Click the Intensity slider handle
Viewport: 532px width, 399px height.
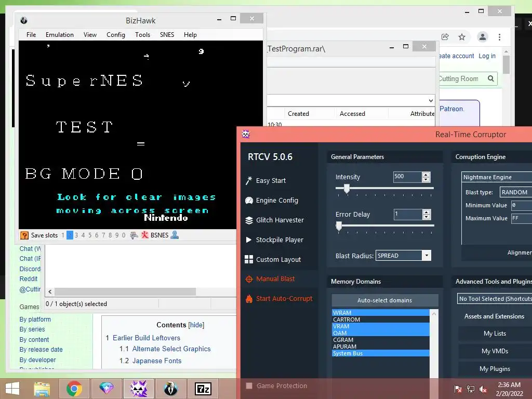click(x=347, y=189)
